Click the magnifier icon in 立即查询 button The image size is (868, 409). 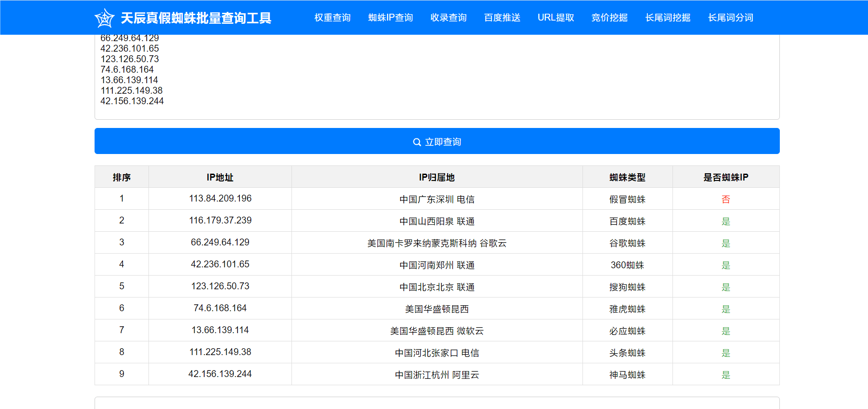pos(417,142)
